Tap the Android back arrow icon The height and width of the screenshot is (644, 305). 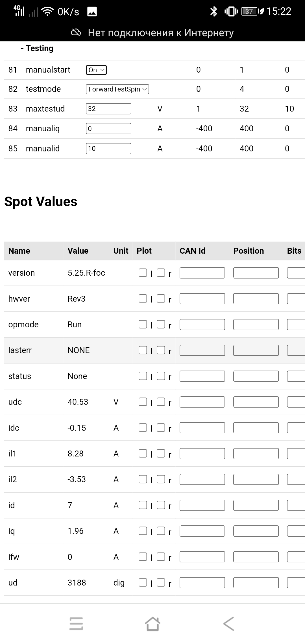point(229,623)
